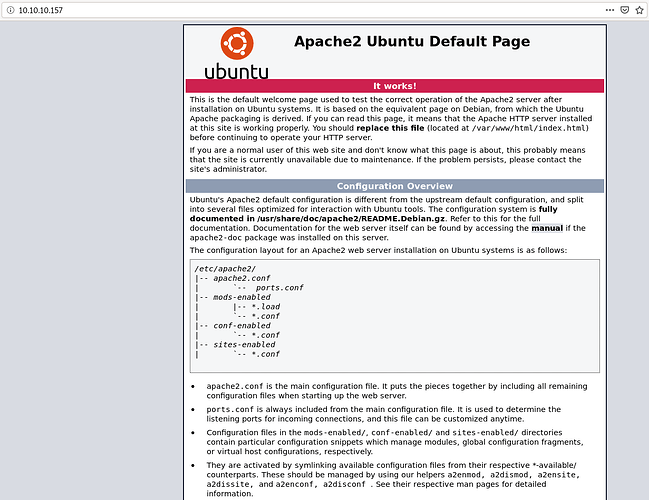Click apache2.conf entry in the layout tree

pyautogui.click(x=242, y=278)
